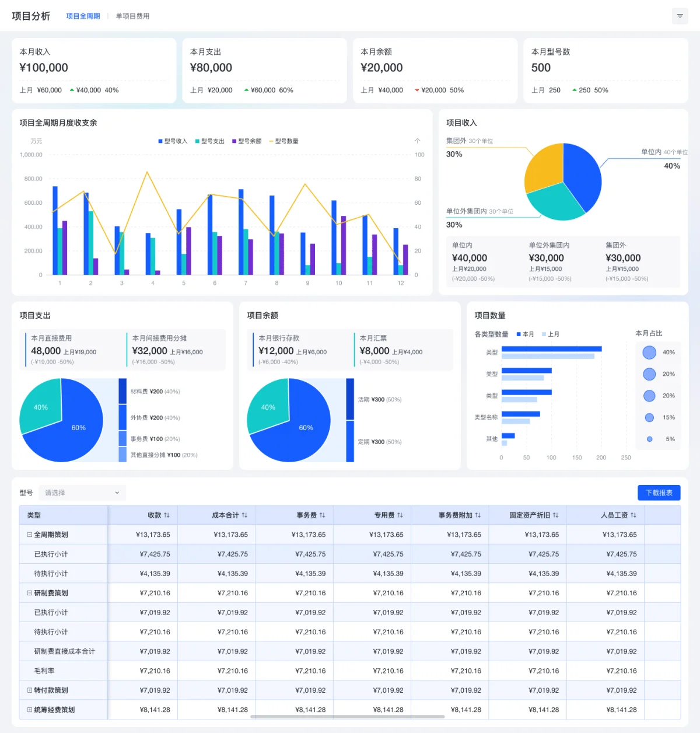
Task: Sort by 事务费 column arrows
Action: click(322, 515)
